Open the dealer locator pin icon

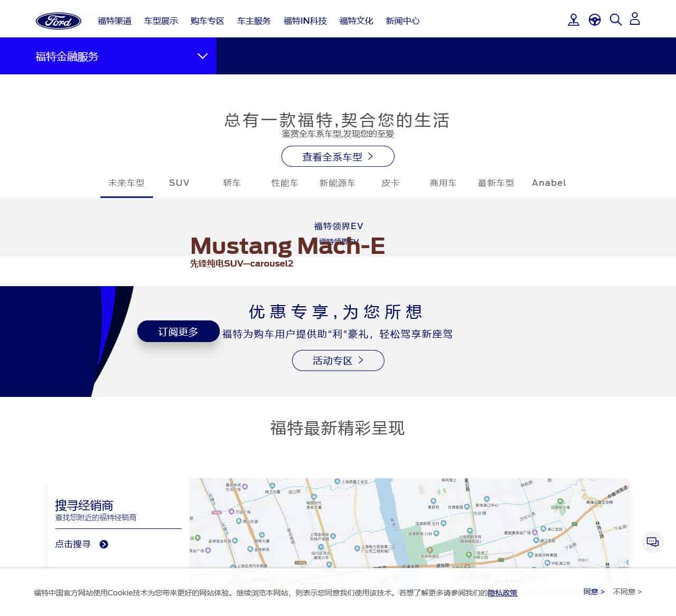[x=574, y=20]
